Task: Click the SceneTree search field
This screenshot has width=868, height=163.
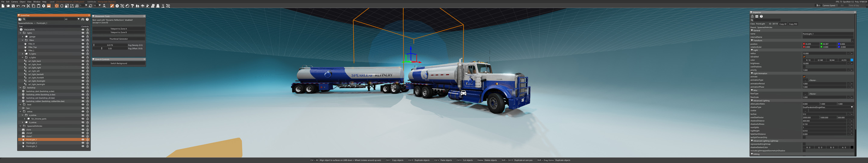Action: [45, 19]
